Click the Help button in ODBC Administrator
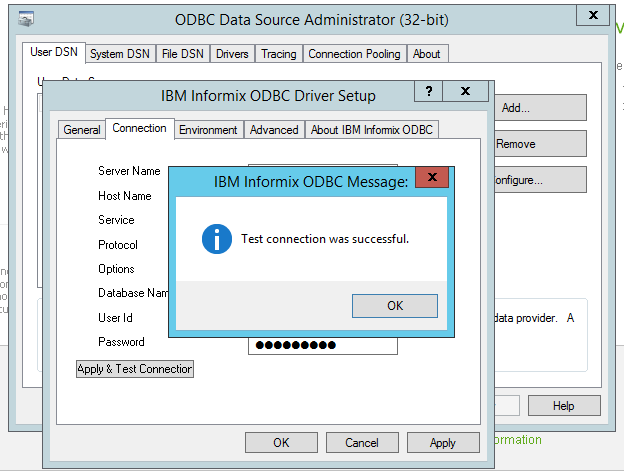This screenshot has height=472, width=624. coord(564,406)
